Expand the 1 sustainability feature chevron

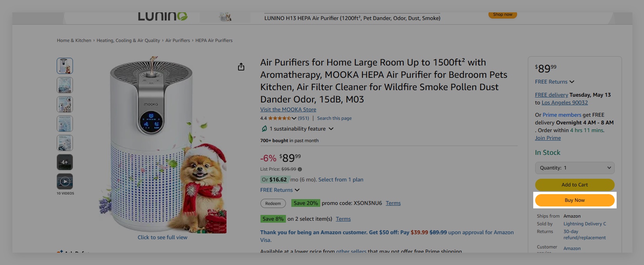(331, 129)
